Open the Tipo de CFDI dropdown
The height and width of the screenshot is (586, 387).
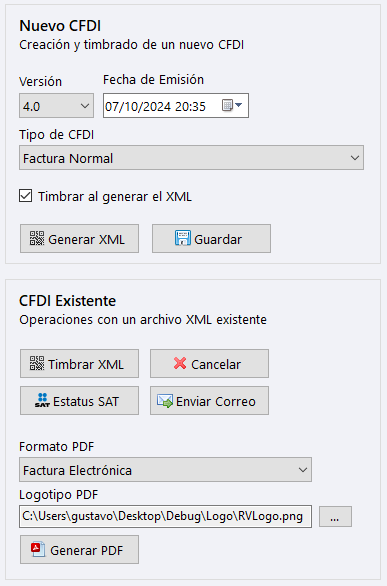click(x=191, y=158)
